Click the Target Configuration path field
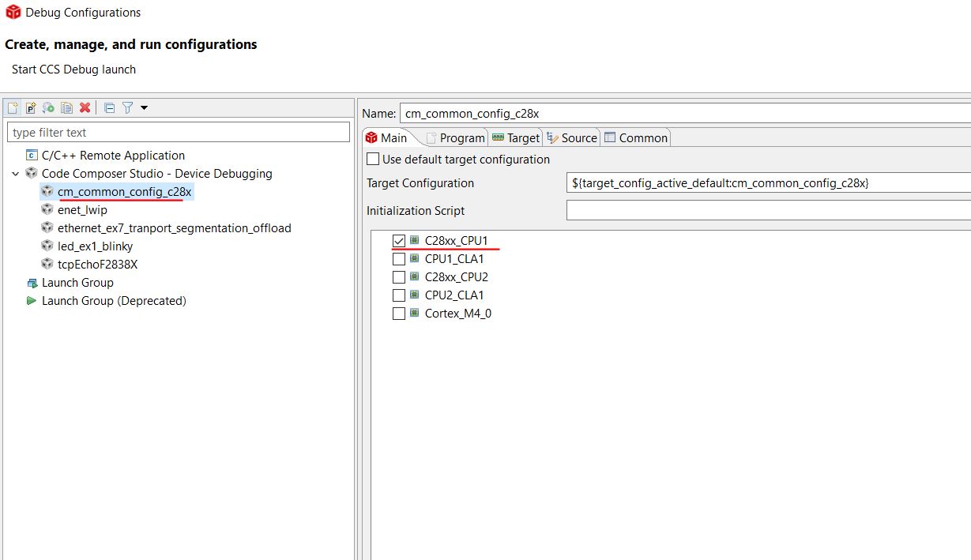The height and width of the screenshot is (560, 971). click(x=769, y=183)
